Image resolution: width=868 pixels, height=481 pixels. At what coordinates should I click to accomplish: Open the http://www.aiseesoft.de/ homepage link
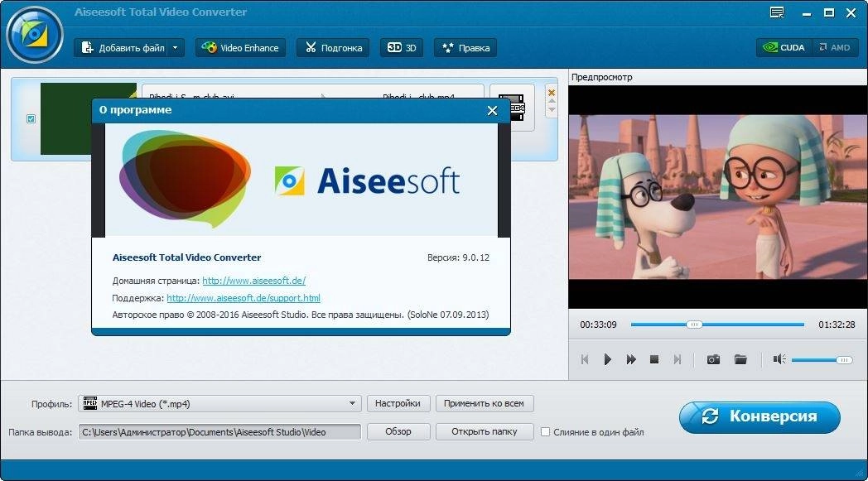[x=253, y=281]
